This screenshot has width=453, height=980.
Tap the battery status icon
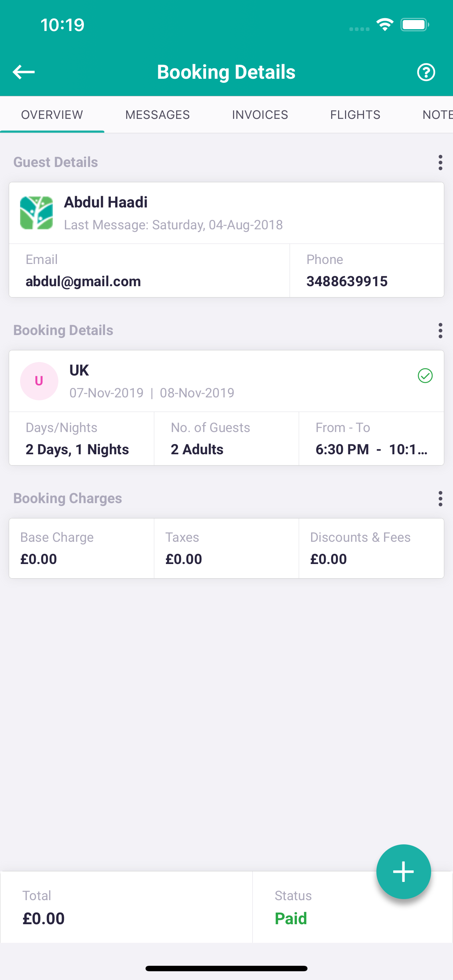point(415,25)
